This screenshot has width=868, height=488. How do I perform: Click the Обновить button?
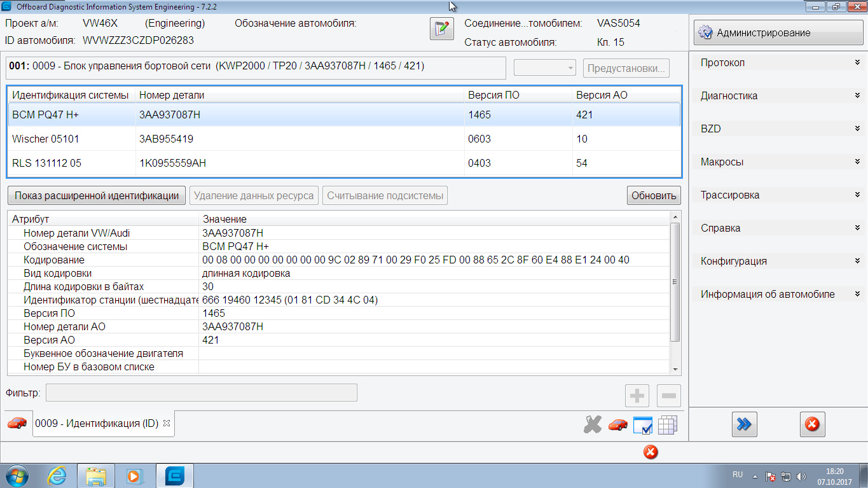tap(654, 196)
